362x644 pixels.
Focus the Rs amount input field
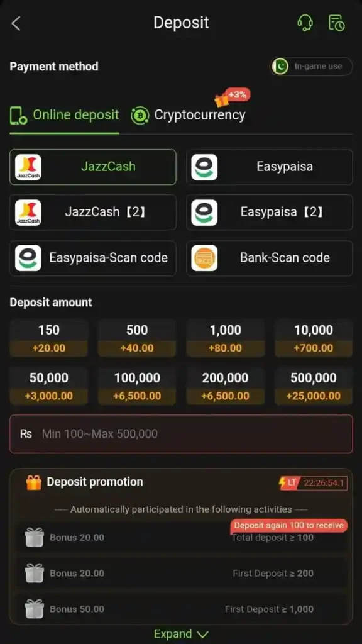pos(181,434)
